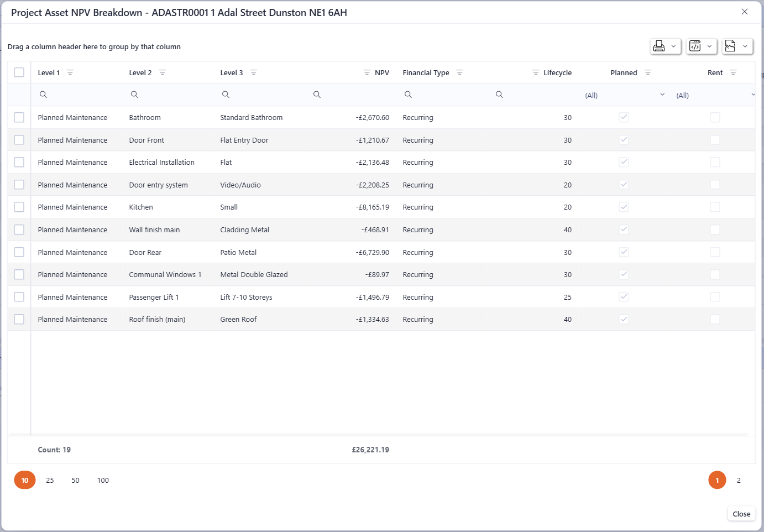764x532 pixels.
Task: Click the code window export icon
Action: tap(695, 46)
